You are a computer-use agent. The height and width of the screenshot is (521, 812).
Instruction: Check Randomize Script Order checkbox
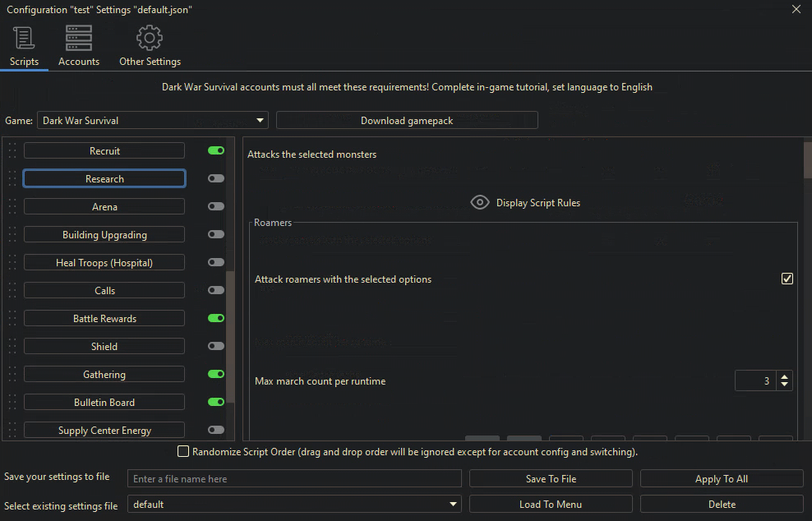click(183, 452)
